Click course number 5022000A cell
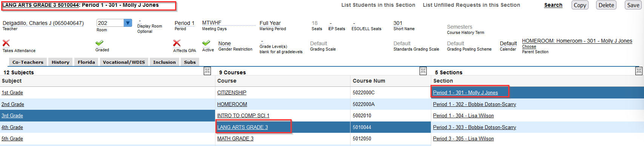 click(390, 104)
